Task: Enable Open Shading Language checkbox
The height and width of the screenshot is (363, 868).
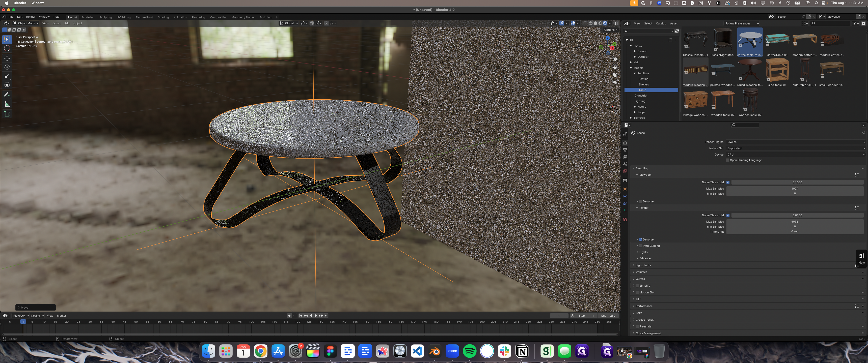Action: 727,160
